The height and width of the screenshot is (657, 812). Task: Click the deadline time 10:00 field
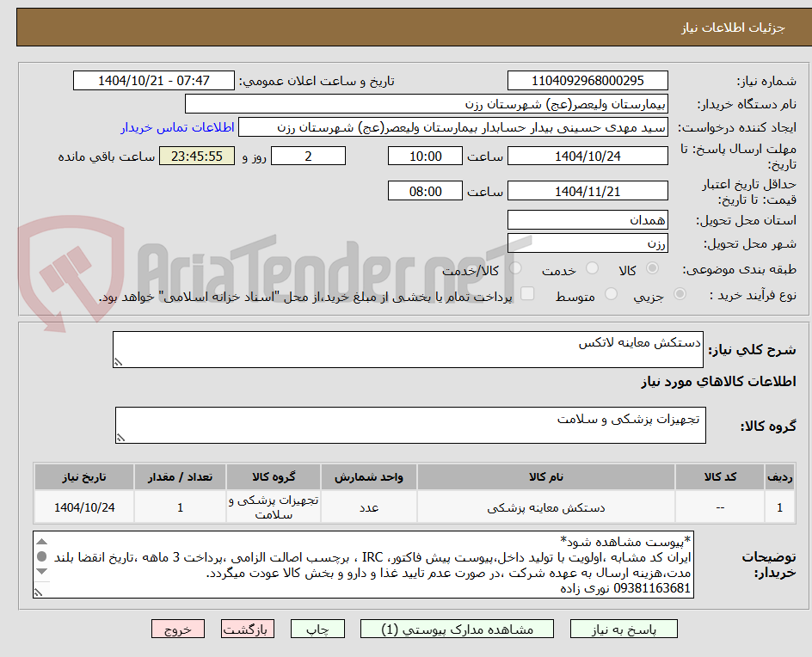425,156
